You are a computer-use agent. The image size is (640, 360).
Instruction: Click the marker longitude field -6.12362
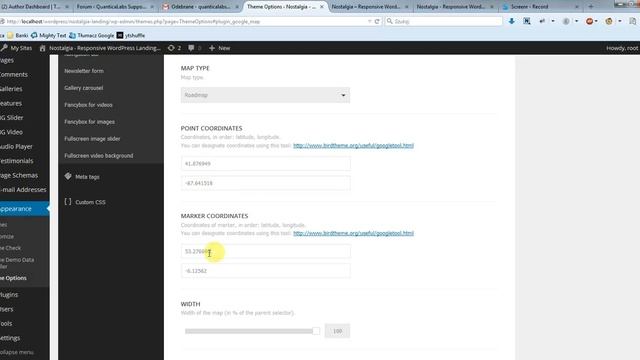point(265,271)
